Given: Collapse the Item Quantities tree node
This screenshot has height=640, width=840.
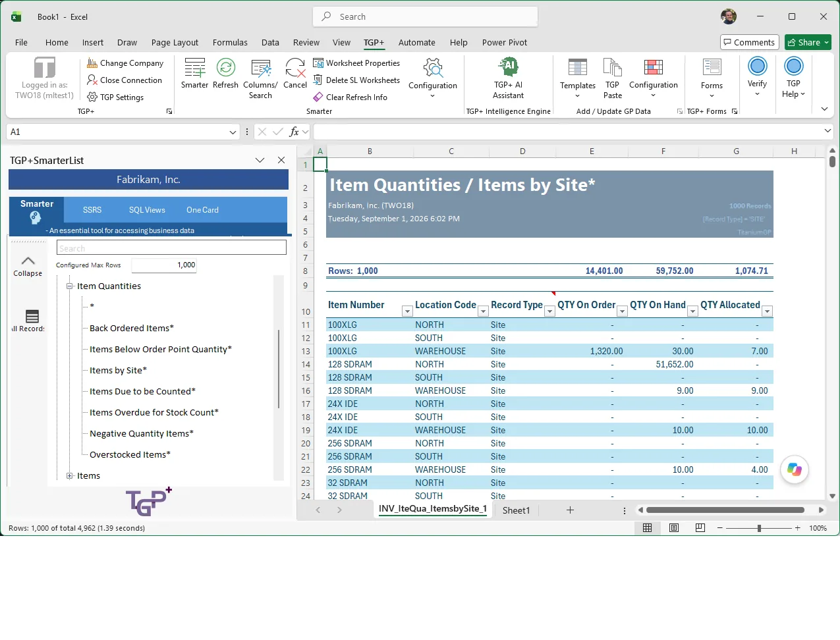Looking at the screenshot, I should (70, 286).
